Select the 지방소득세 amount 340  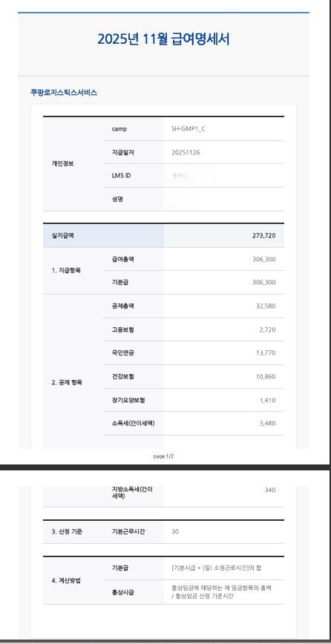pos(270,490)
